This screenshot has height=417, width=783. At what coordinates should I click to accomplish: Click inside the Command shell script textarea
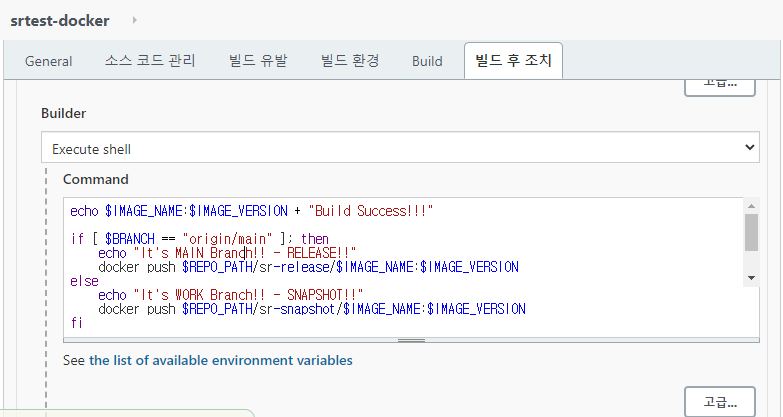[403, 267]
